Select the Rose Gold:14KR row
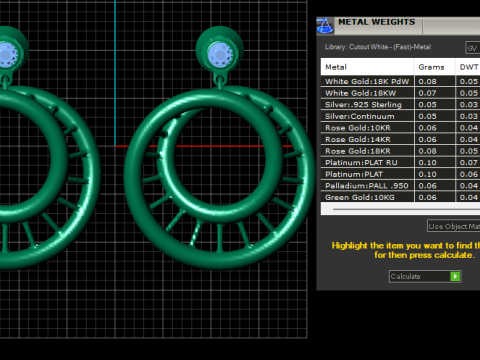 [x=400, y=139]
